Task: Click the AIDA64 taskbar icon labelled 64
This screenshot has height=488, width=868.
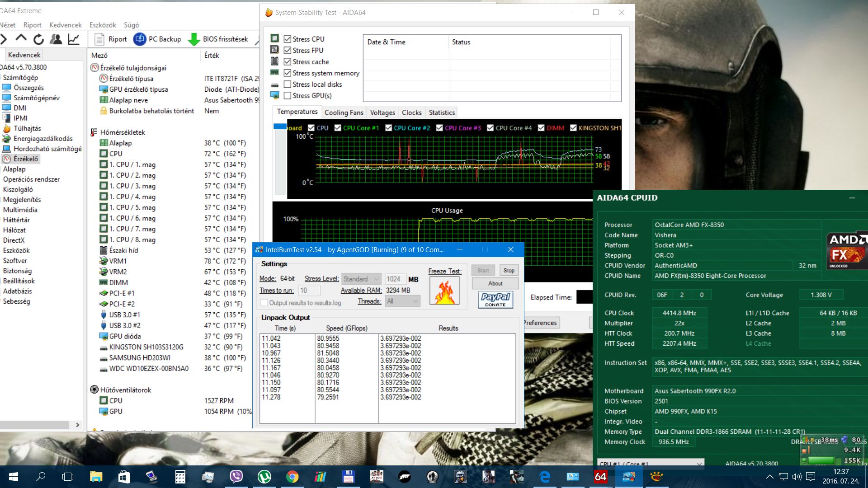Action: pyautogui.click(x=600, y=477)
